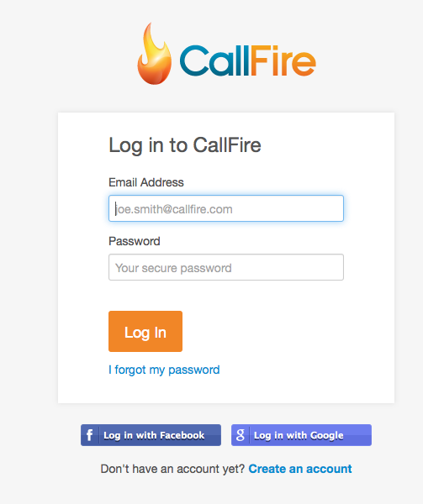423x504 pixels.
Task: Submit with the orange Log In button
Action: (145, 331)
